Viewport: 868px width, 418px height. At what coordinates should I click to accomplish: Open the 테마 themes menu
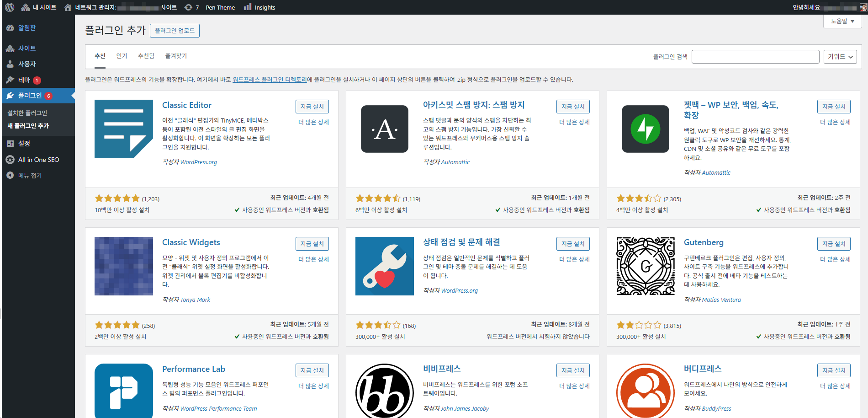(38, 80)
